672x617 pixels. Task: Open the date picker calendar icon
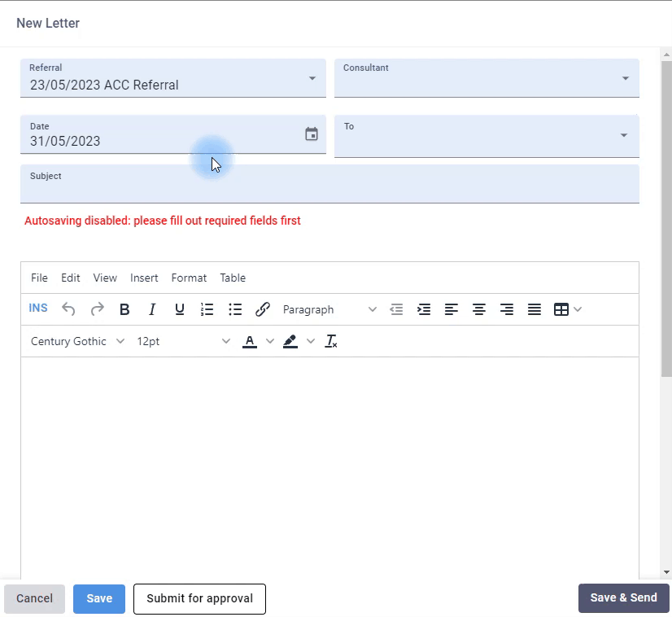point(312,133)
